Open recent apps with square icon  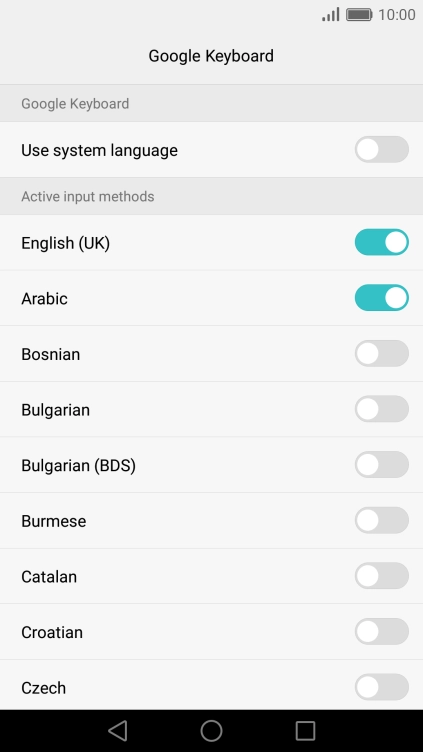(x=305, y=730)
